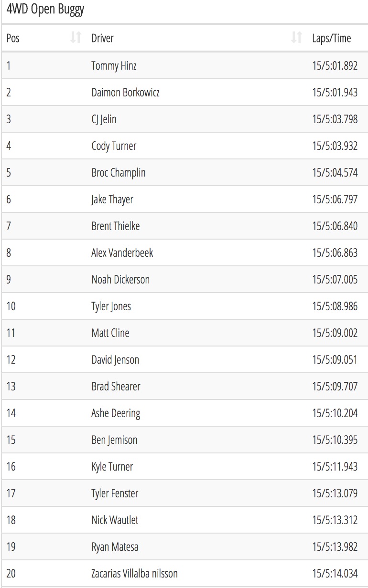Sort by Pos column arrows icon

(76, 38)
